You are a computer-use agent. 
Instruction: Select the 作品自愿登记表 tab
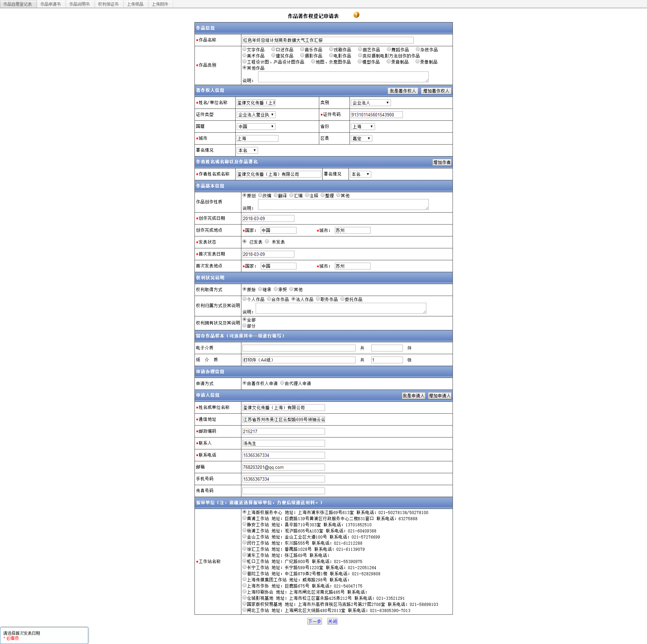[x=18, y=4]
